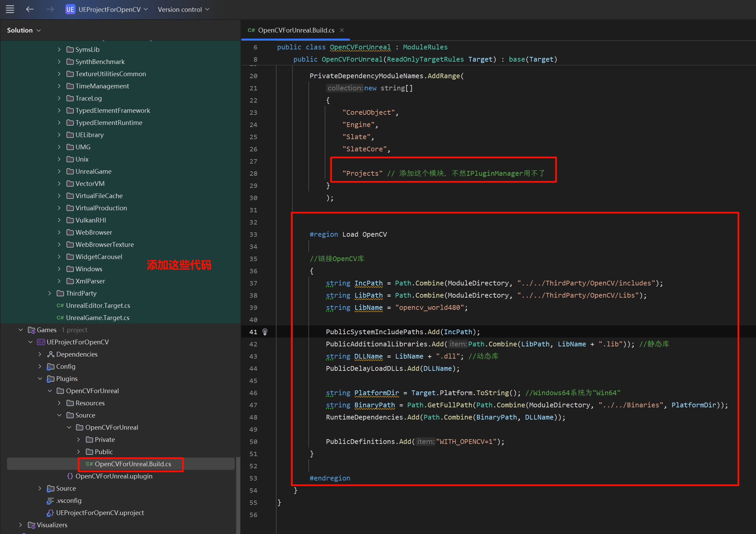The image size is (756, 534).
Task: Open the Solution view dropdown
Action: coord(24,30)
